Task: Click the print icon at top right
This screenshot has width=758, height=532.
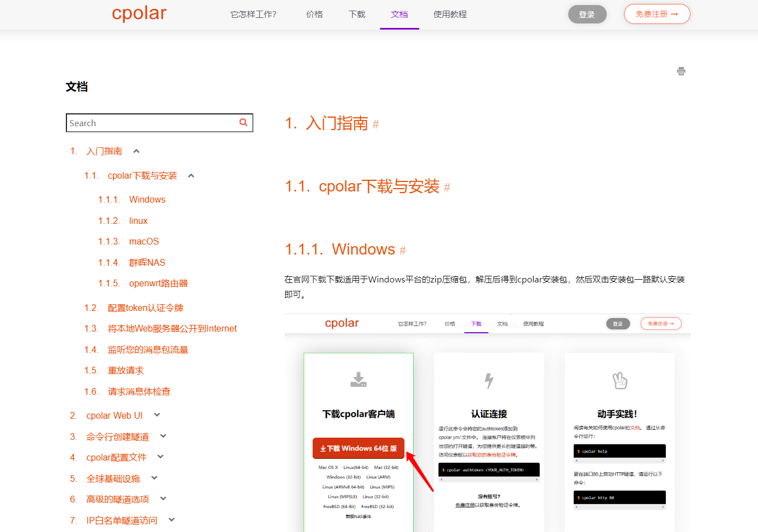Action: coord(681,71)
